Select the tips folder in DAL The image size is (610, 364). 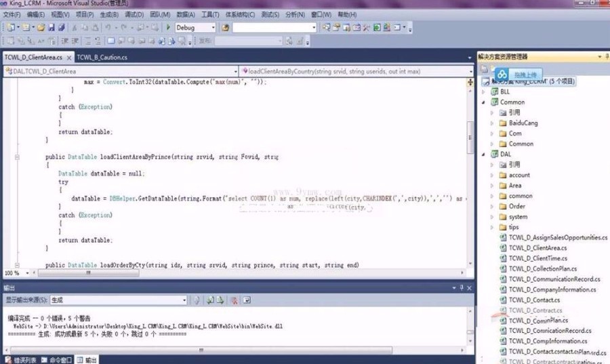point(514,227)
